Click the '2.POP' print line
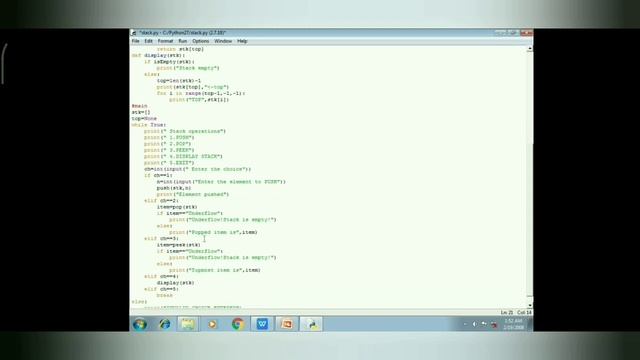Screen dimensions: 640x360 pyautogui.click(x=168, y=144)
